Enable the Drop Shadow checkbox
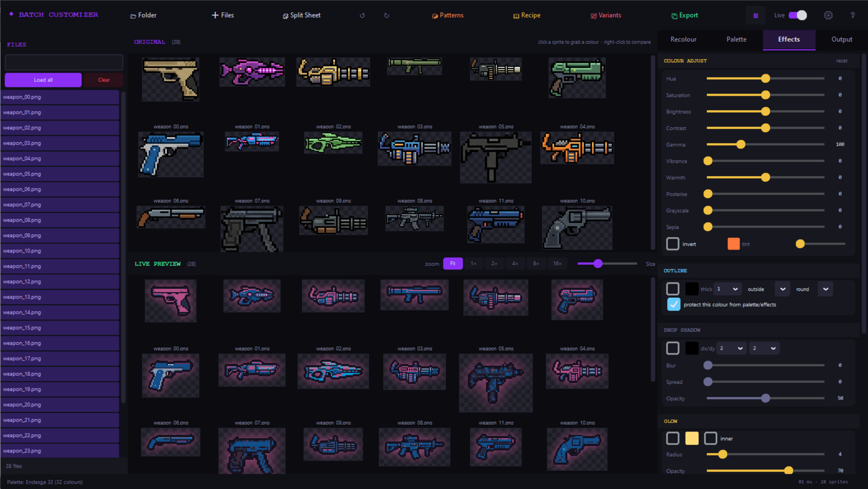The width and height of the screenshot is (868, 489). pos(672,348)
